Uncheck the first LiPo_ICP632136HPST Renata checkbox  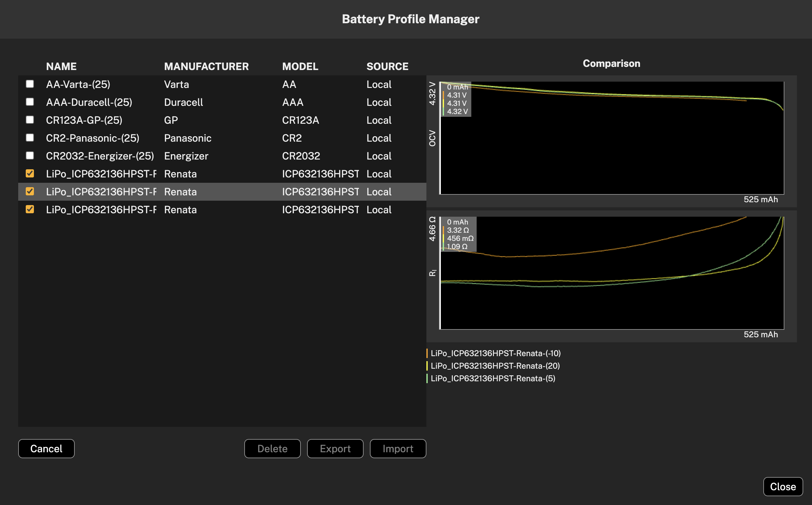[x=30, y=173]
